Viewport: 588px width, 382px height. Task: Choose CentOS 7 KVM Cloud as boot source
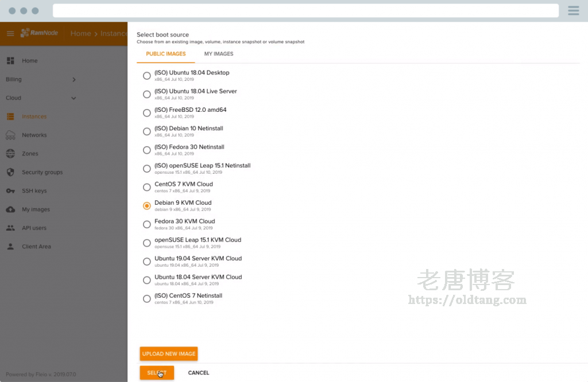click(146, 187)
